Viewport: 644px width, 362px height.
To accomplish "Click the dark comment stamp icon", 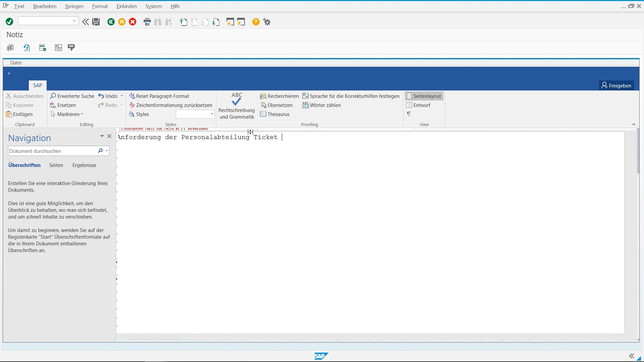I will click(x=71, y=48).
